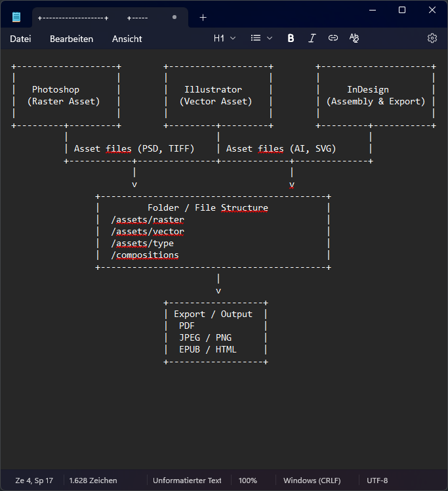This screenshot has width=448, height=491.
Task: Click Windows (CRLF) line ending indicator
Action: 312,480
